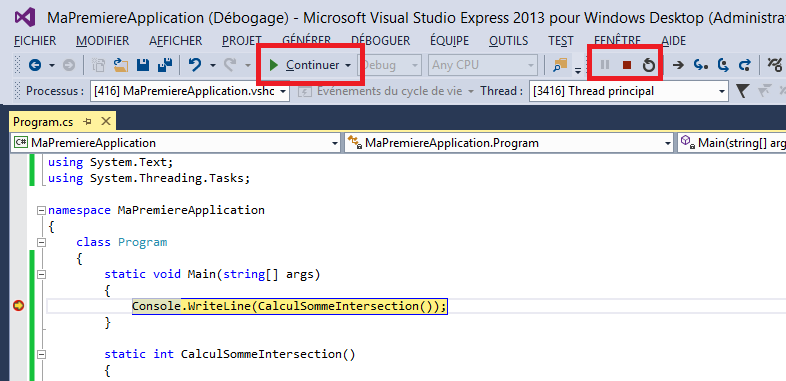Open the FENÊTRE menu

617,41
